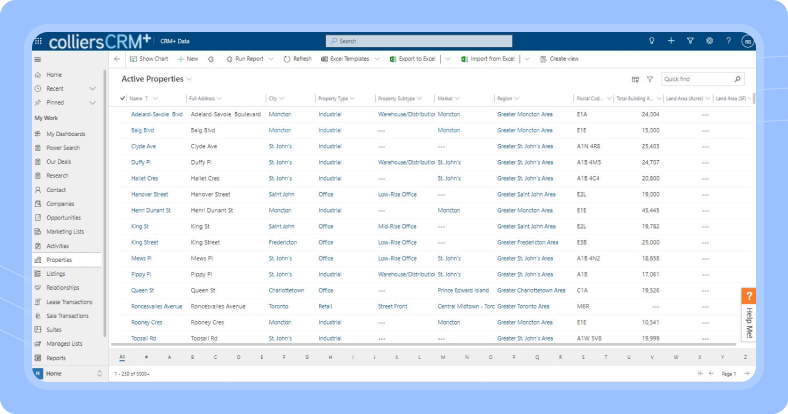Open the Hanover Street property link

[150, 194]
